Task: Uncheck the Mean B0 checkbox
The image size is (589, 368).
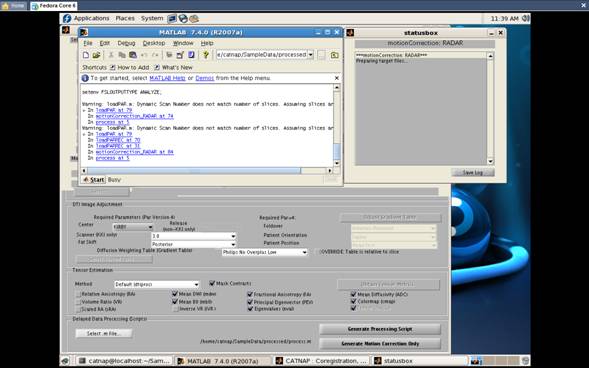Action: [x=175, y=302]
